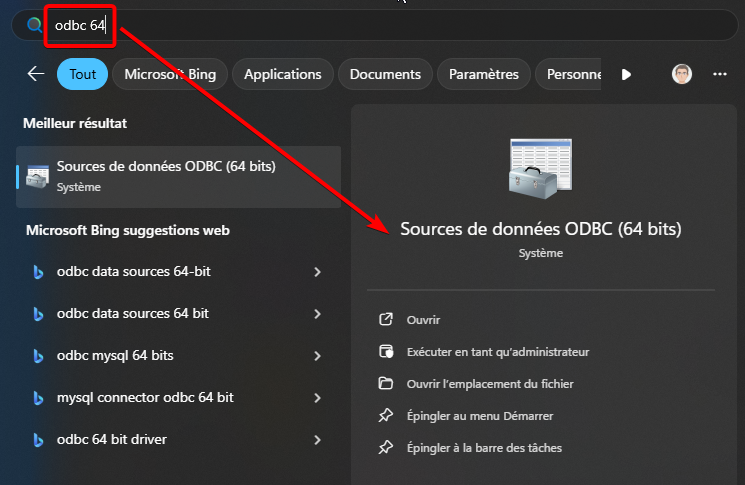This screenshot has height=485, width=745.
Task: Switch to the Documents filter tab
Action: click(385, 74)
